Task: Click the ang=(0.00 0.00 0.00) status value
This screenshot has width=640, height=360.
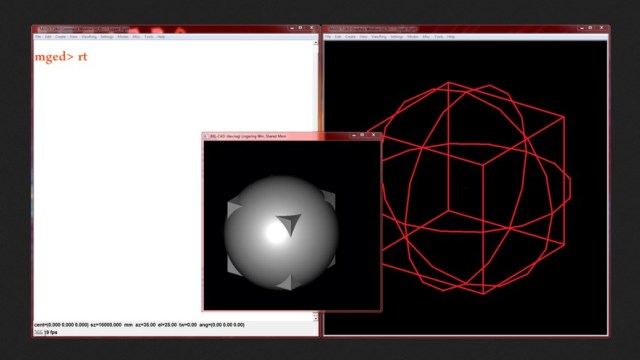Action: coord(222,325)
